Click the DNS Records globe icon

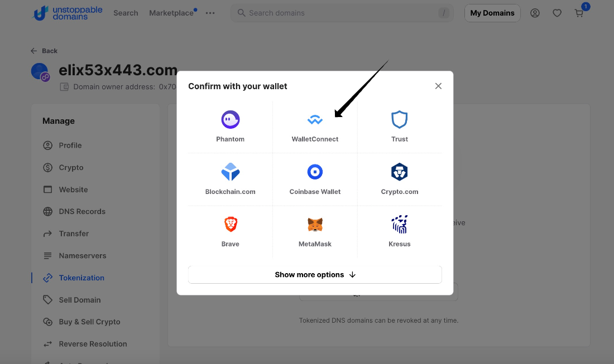(48, 211)
